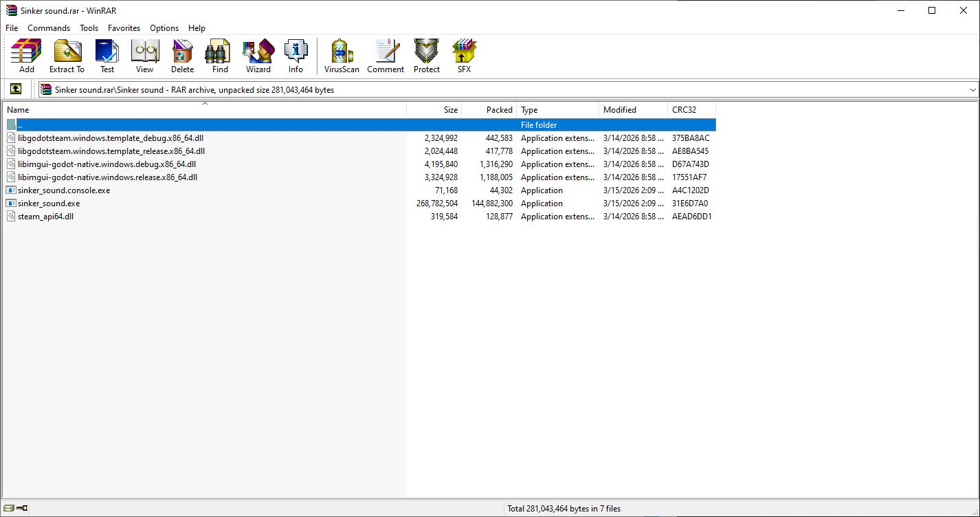Select libimgui-godot-native.windows.release.x86_64.dll
Screen dimensions: 980x517
(108, 177)
